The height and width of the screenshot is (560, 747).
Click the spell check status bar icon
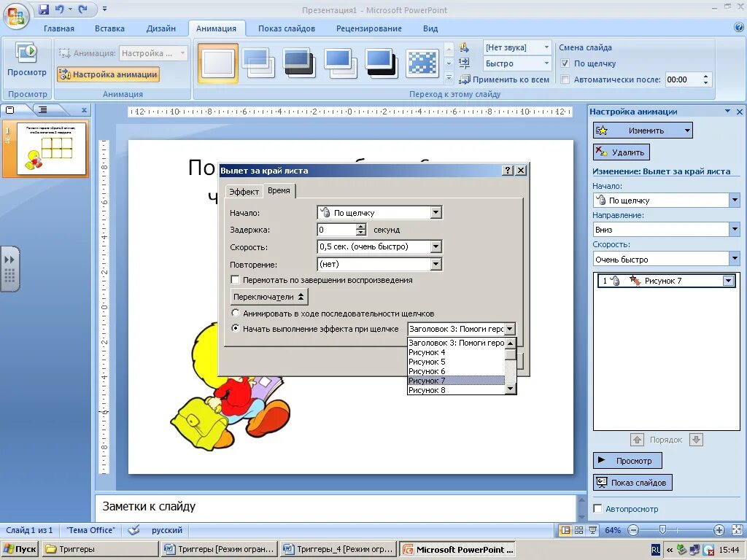point(134,529)
